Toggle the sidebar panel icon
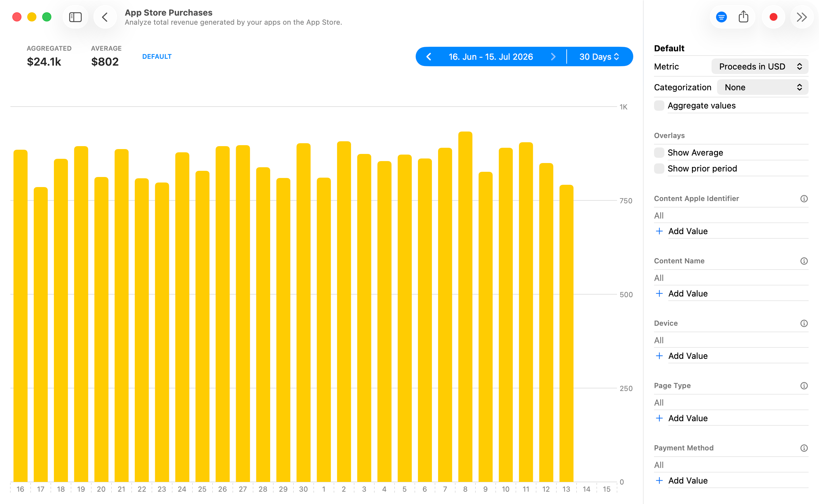Screen dimensions: 819x504 75,17
